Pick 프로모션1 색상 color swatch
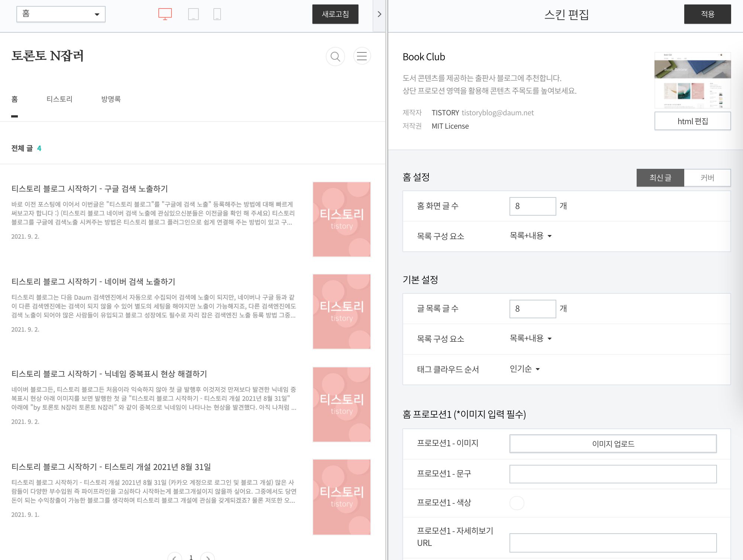 pyautogui.click(x=517, y=503)
